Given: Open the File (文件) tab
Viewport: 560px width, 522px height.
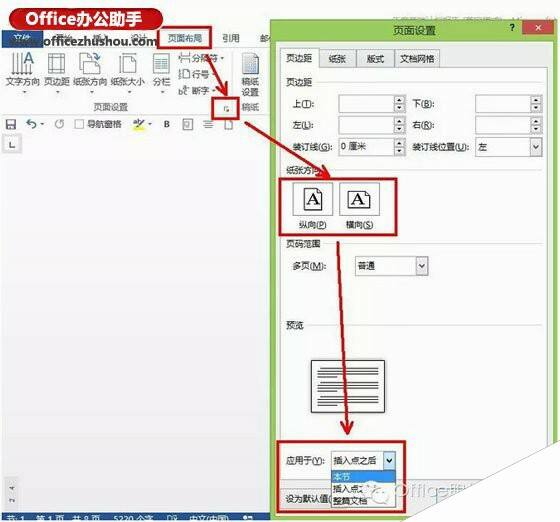Looking at the screenshot, I should [22, 39].
